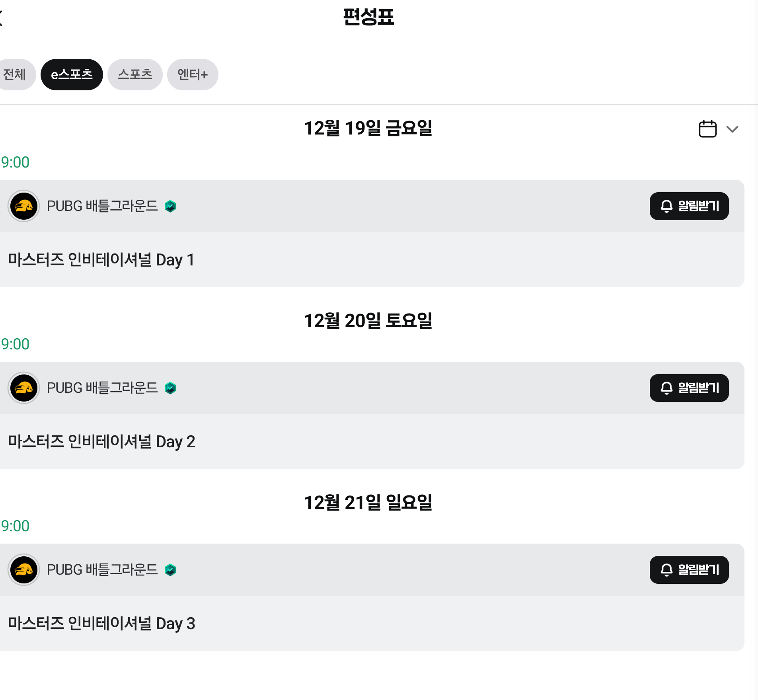This screenshot has width=758, height=700.
Task: Open 마스터즈 인비테이셔널 Day 2 broadcast
Action: pyautogui.click(x=101, y=442)
